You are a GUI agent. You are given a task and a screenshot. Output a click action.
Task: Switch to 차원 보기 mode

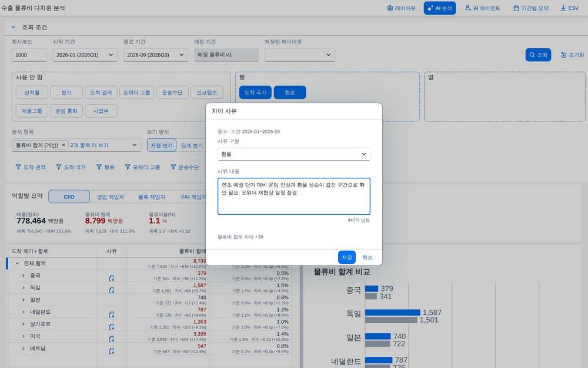[162, 145]
